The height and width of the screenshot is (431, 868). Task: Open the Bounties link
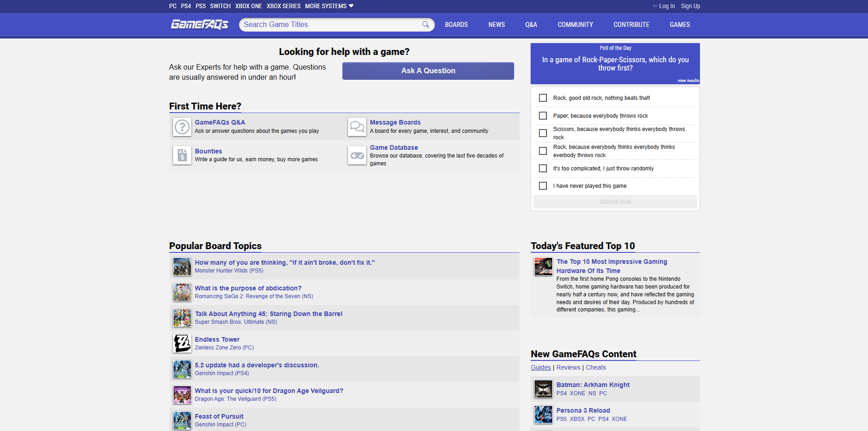click(208, 151)
